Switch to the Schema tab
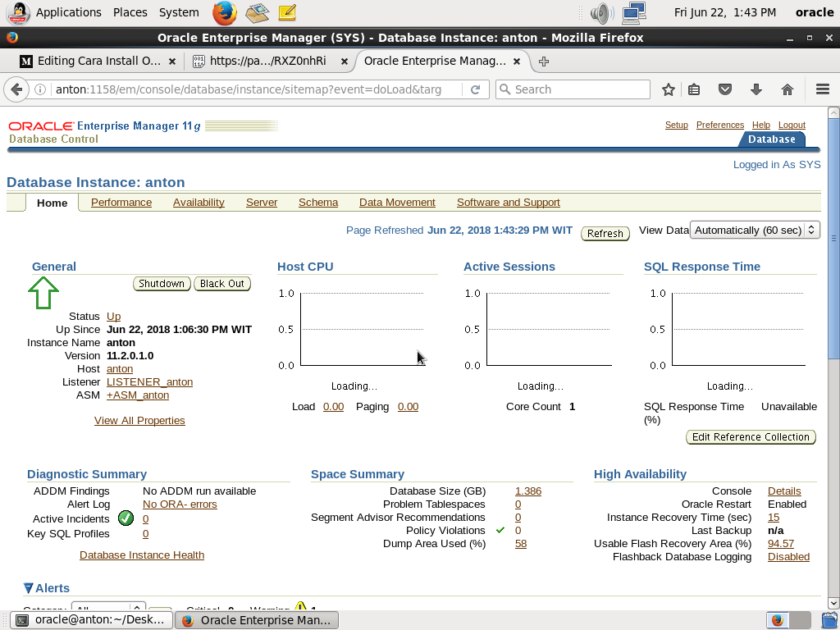Viewport: 840px width, 630px height. 318,202
